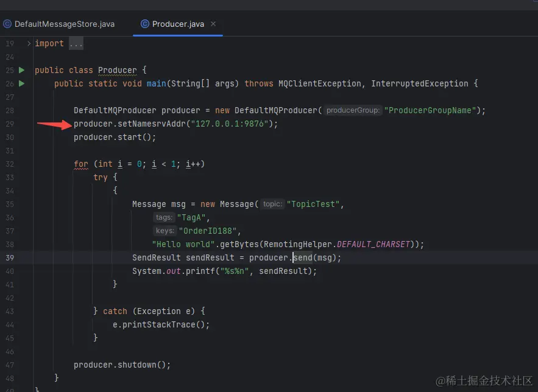538x392 pixels.
Task: Run the main method via the gutter arrow on line 26
Action: tap(21, 83)
